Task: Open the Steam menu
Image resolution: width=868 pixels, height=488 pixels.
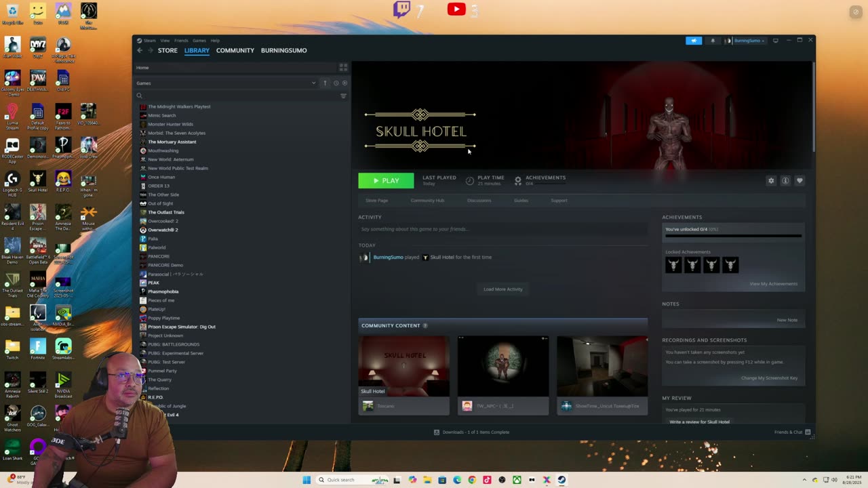Action: pyautogui.click(x=149, y=41)
